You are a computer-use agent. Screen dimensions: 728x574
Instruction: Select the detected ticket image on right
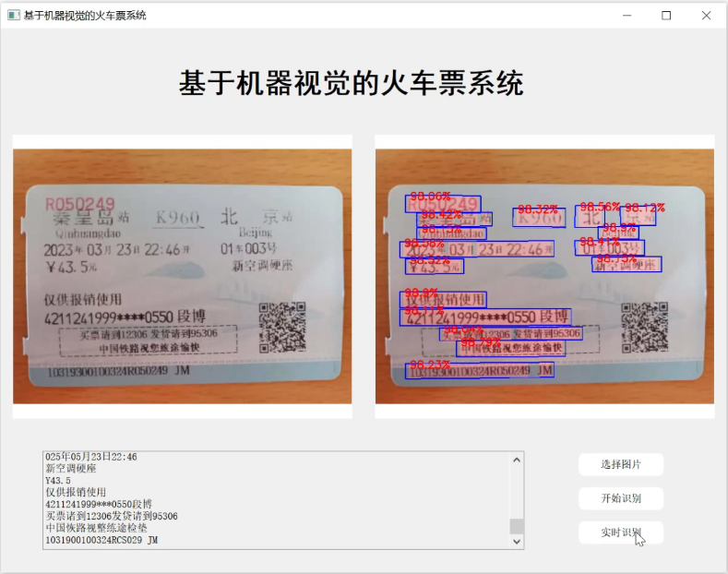click(x=544, y=276)
